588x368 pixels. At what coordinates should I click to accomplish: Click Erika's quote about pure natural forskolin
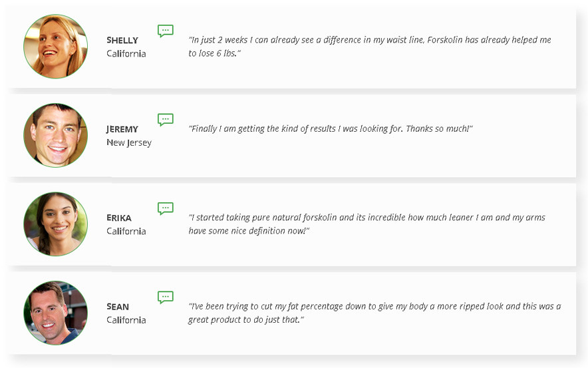(367, 224)
